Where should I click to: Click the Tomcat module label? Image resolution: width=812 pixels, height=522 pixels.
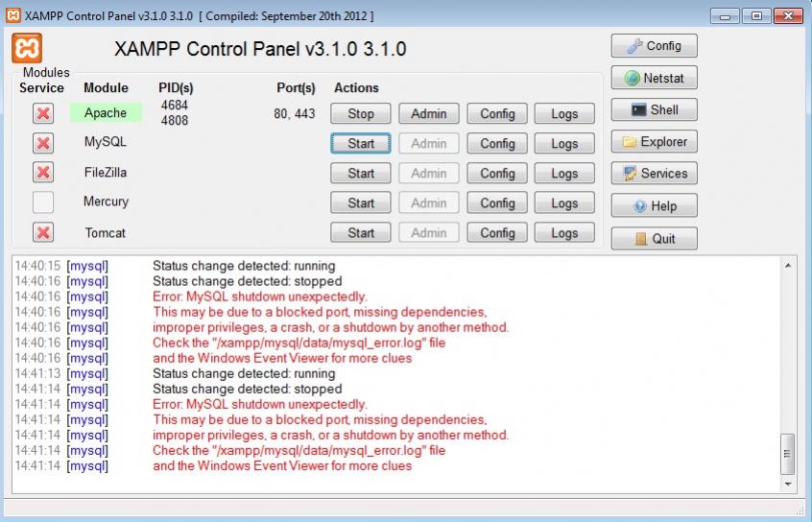pos(106,232)
